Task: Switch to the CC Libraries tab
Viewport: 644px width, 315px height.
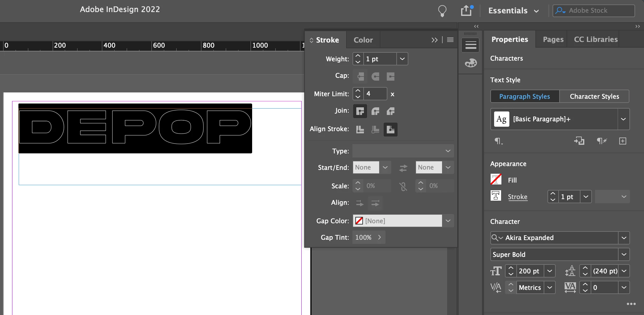Action: pyautogui.click(x=596, y=39)
